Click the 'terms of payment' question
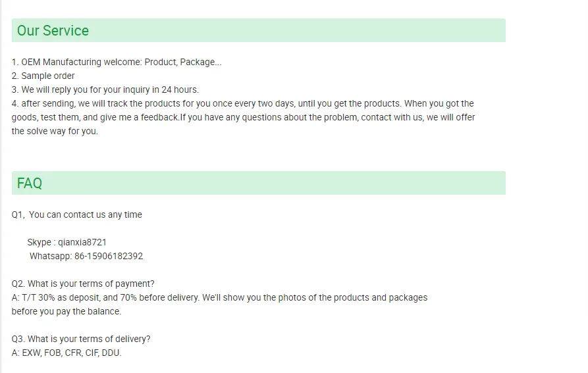The width and height of the screenshot is (588, 373). [83, 284]
